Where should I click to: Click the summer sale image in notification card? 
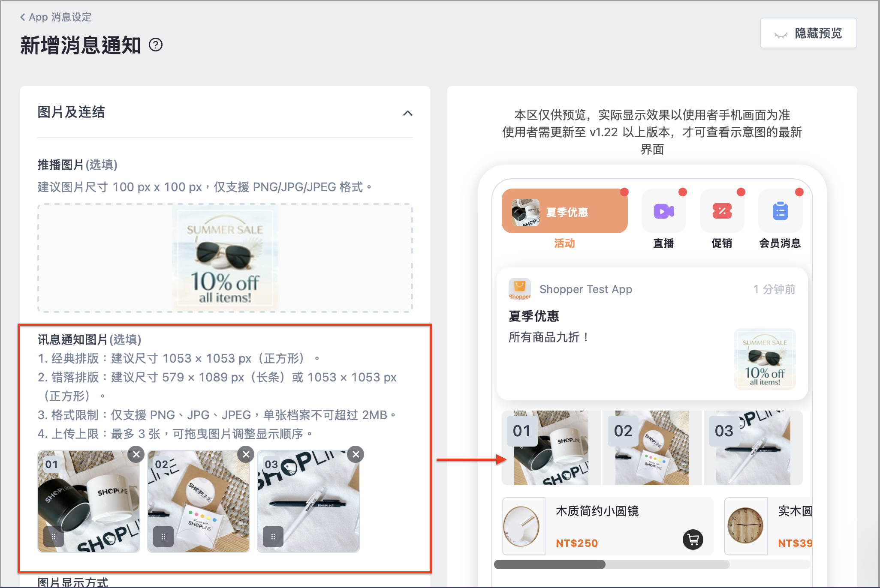765,359
